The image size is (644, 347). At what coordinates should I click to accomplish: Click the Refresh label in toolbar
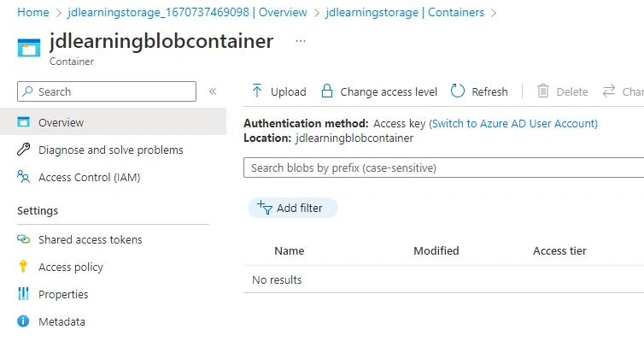(x=489, y=91)
